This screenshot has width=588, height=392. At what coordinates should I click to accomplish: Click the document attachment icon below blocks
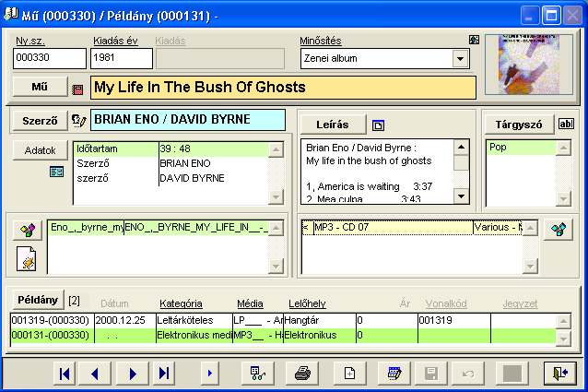(26, 258)
